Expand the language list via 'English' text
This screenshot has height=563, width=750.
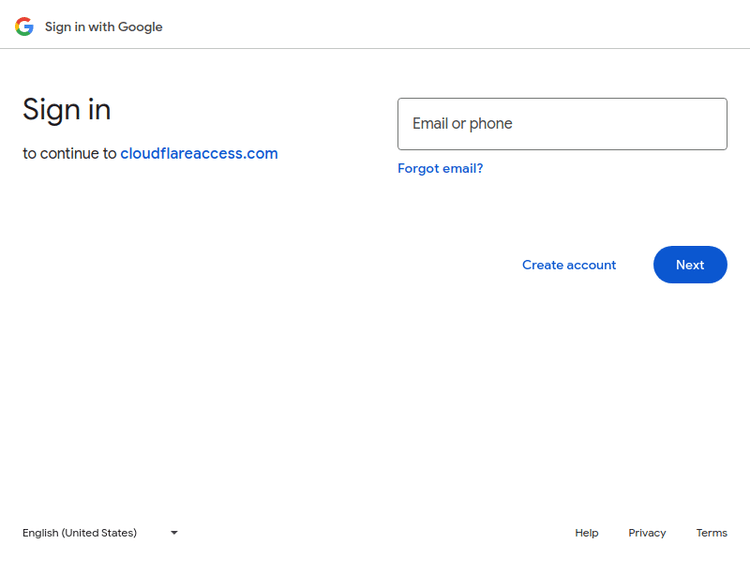(40, 533)
